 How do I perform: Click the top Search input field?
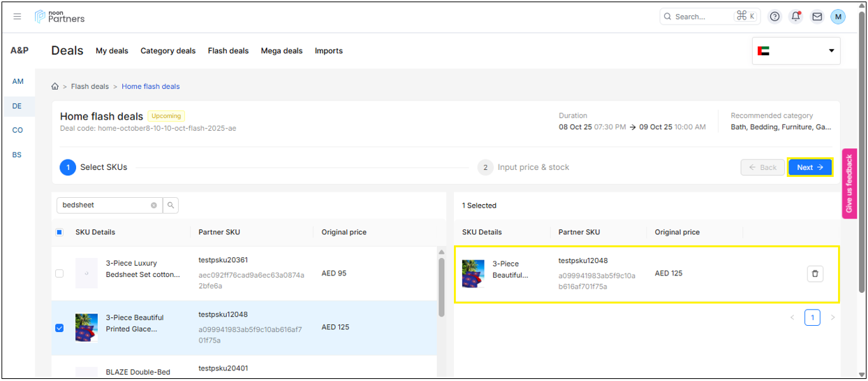click(702, 17)
